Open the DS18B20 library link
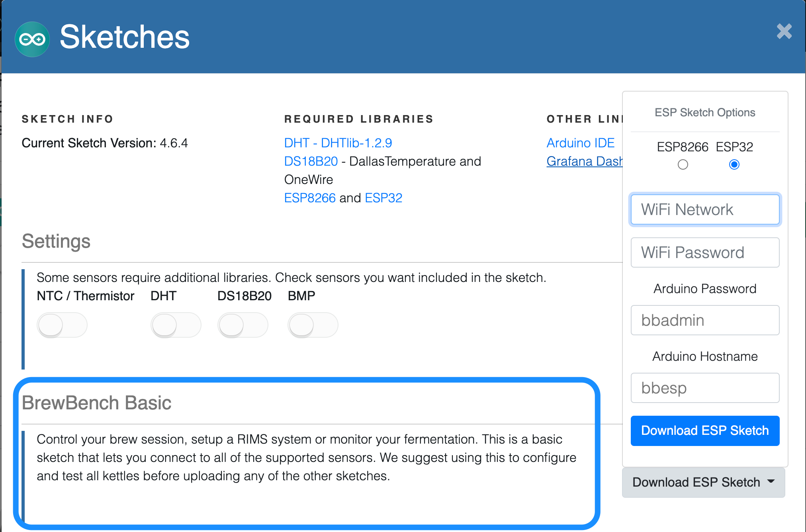 tap(311, 161)
